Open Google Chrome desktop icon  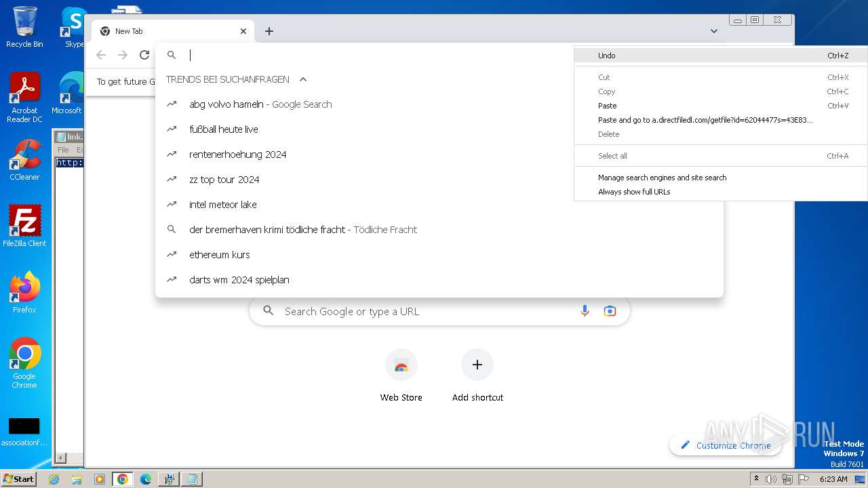tap(24, 363)
